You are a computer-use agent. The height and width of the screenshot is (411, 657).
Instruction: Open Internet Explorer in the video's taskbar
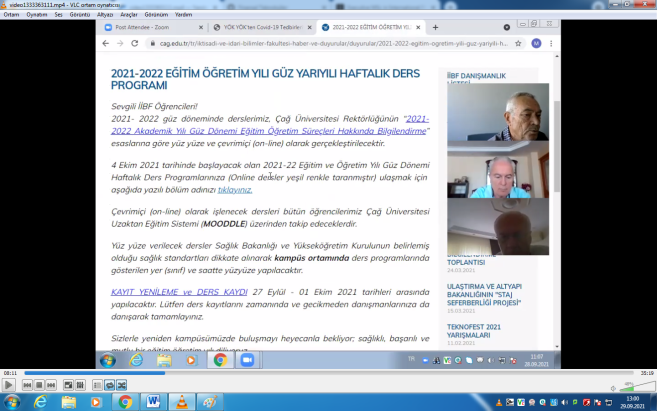pyautogui.click(x=136, y=360)
